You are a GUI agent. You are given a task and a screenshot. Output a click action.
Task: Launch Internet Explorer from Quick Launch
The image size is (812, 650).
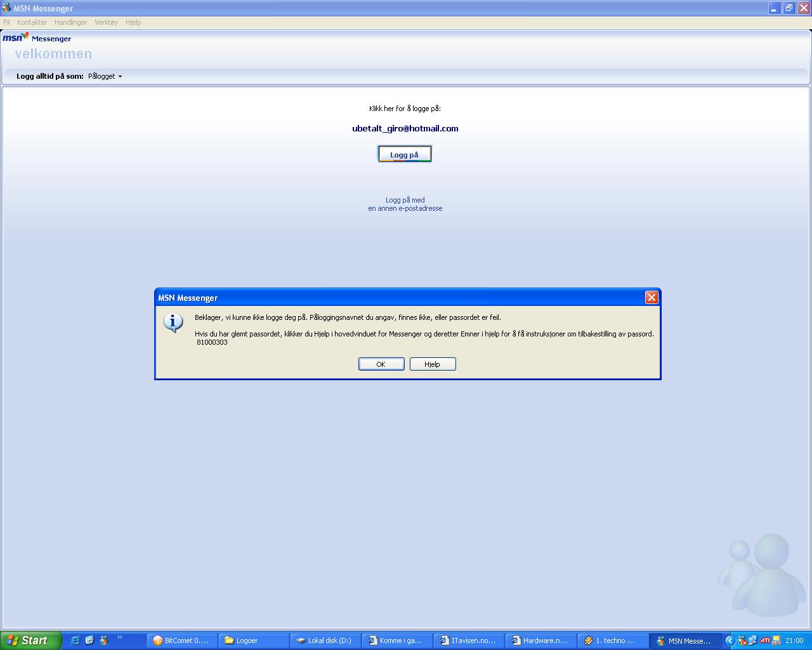coord(75,640)
